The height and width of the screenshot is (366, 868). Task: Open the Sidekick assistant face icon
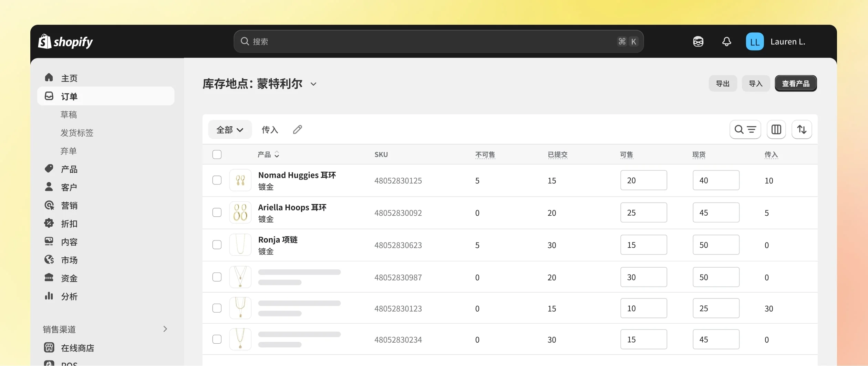(698, 42)
